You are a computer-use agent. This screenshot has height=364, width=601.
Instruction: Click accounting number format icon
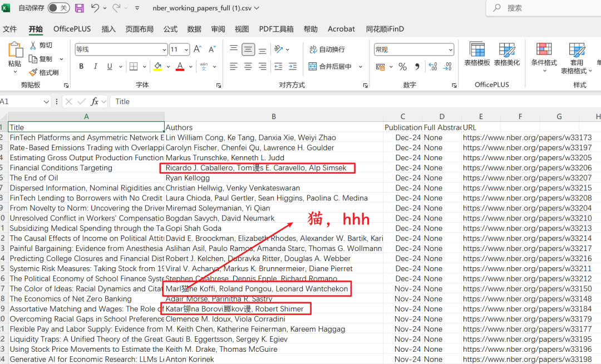click(x=380, y=67)
